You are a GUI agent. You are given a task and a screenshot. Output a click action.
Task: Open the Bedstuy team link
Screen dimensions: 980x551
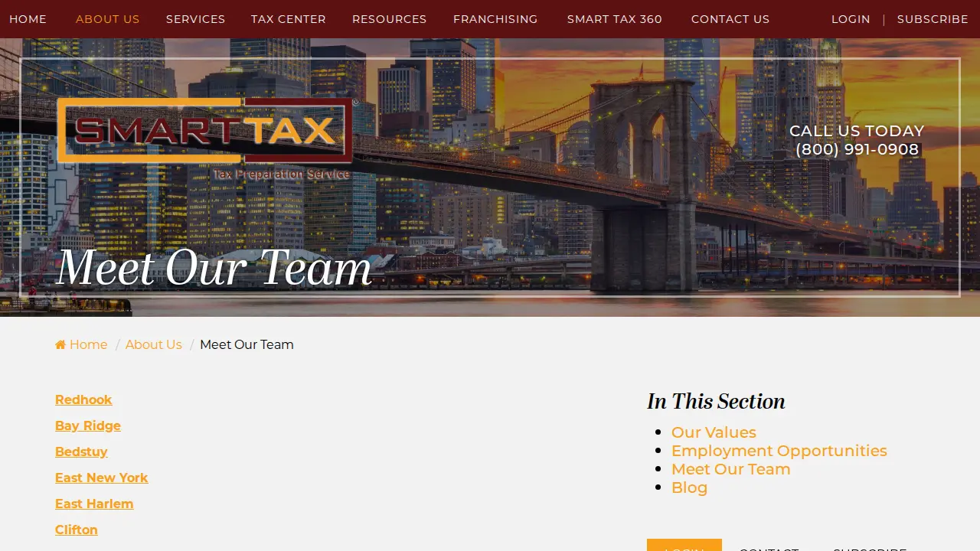tap(81, 452)
